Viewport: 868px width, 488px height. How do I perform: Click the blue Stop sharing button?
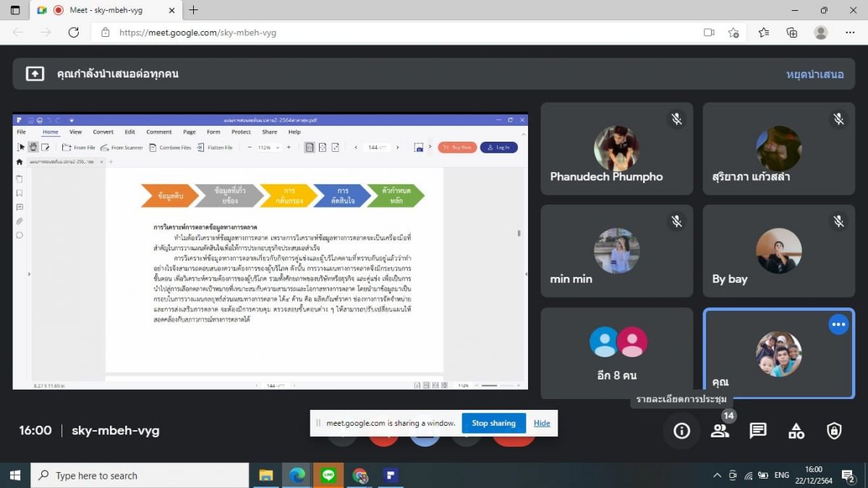pos(493,423)
